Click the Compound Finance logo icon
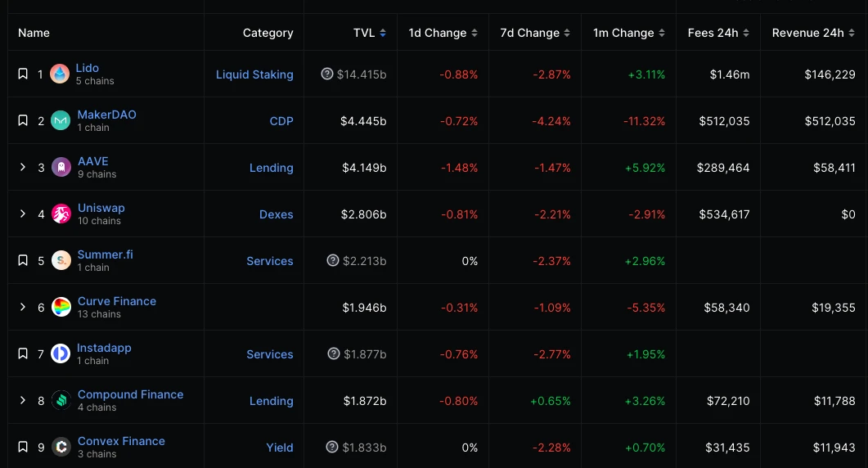Viewport: 868px width, 468px height. pyautogui.click(x=61, y=401)
